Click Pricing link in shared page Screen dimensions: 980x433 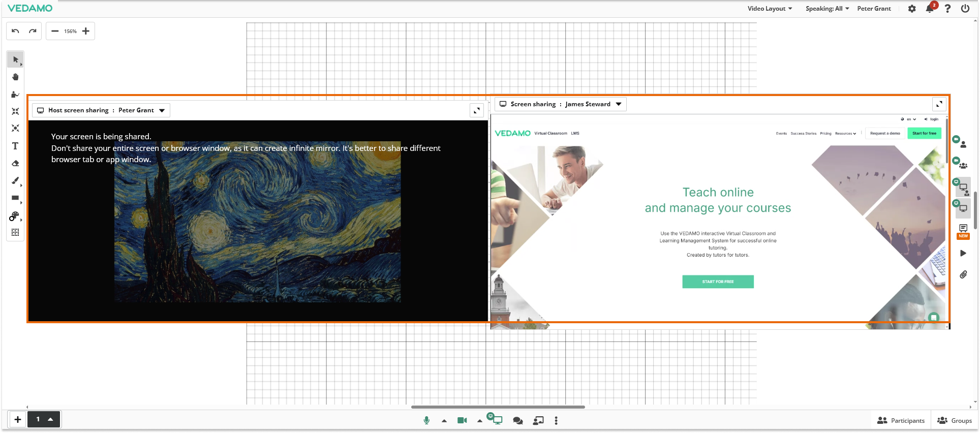pos(825,134)
